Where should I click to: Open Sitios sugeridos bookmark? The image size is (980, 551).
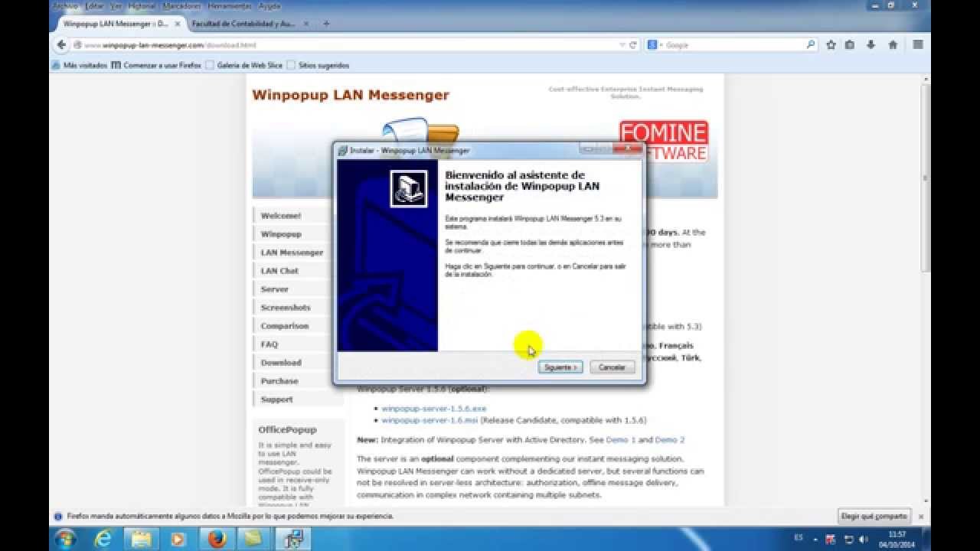pyautogui.click(x=318, y=66)
